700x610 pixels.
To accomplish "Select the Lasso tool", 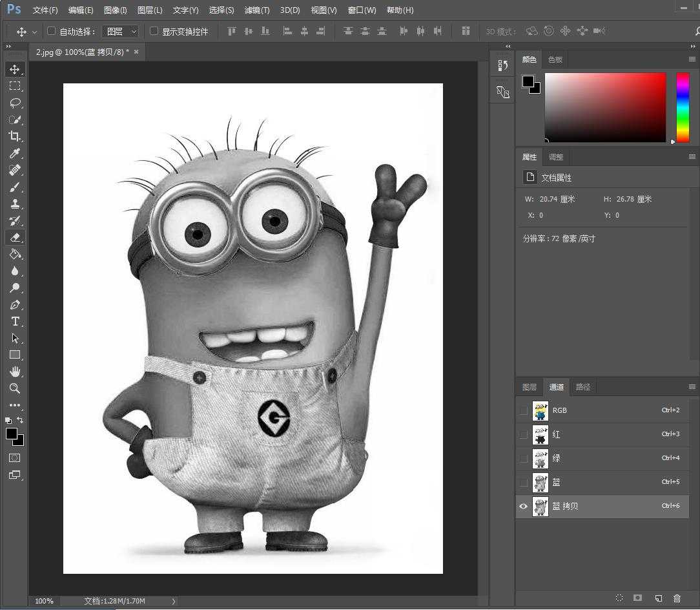I will pos(14,103).
